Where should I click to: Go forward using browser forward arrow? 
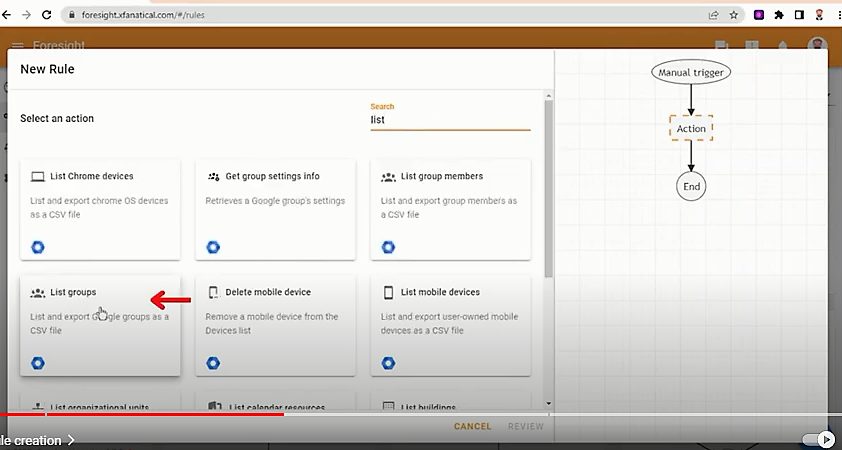[26, 15]
